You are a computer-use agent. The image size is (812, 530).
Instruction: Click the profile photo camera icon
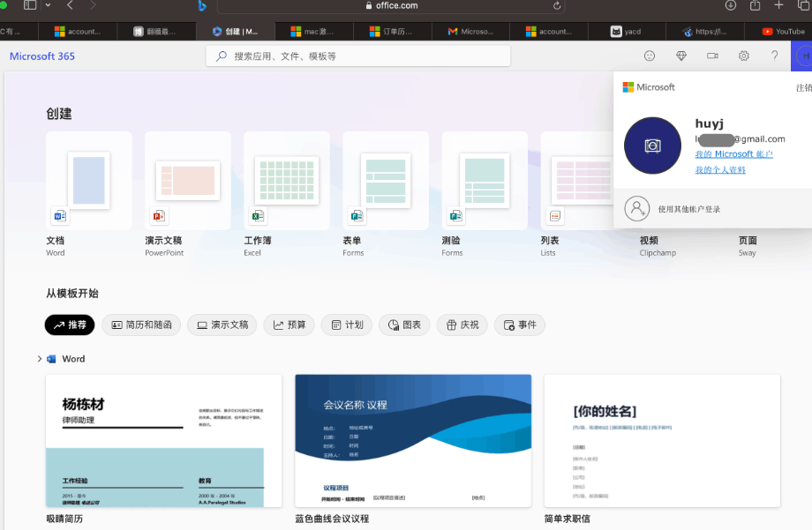[x=652, y=146]
